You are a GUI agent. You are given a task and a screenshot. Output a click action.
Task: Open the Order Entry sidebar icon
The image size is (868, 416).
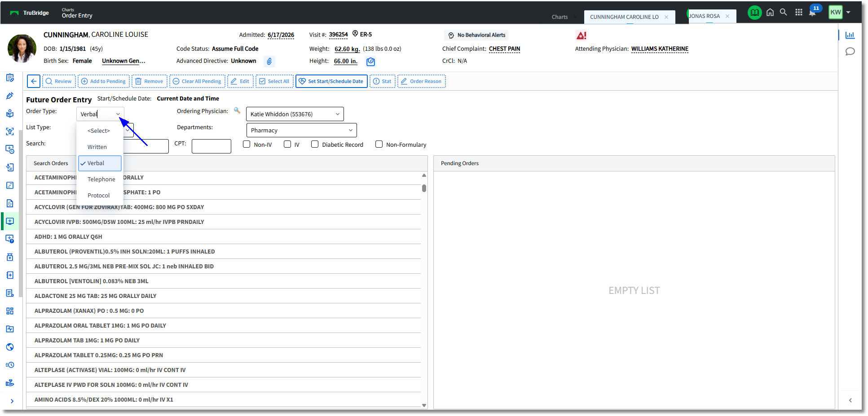click(x=10, y=221)
